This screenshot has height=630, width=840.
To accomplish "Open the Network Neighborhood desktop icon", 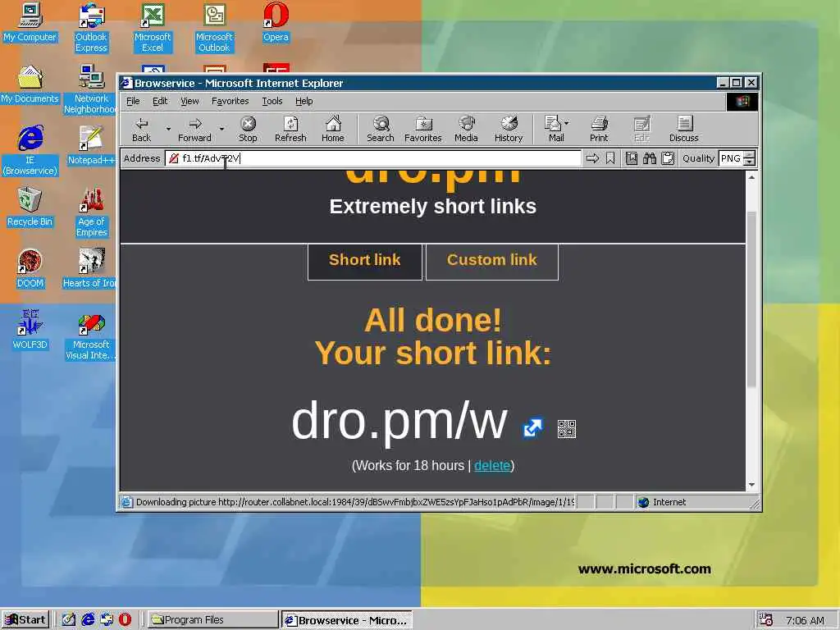I will tap(91, 89).
